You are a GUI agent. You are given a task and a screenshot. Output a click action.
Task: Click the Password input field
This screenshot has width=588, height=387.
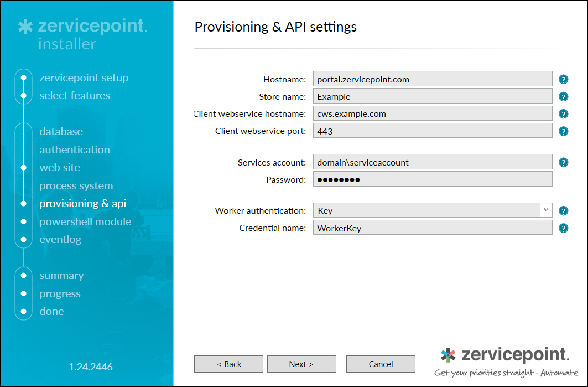(x=431, y=179)
